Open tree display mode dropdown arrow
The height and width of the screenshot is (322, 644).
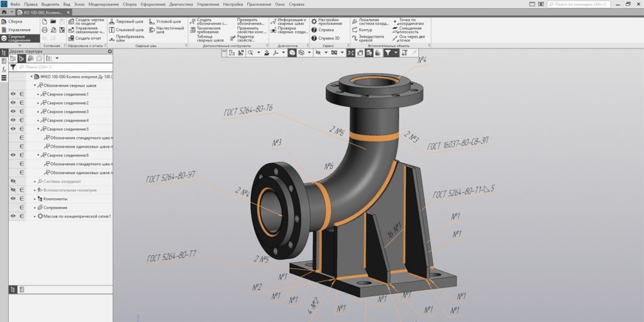57,58
